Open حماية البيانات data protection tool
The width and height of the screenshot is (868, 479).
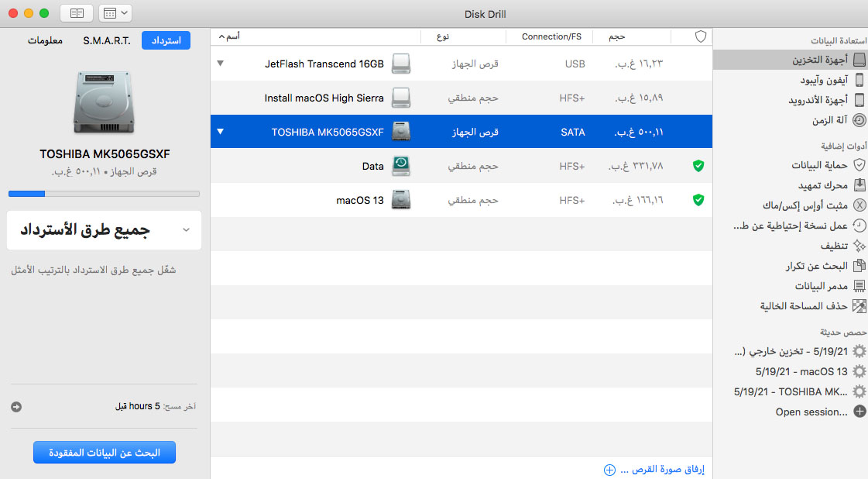point(819,165)
